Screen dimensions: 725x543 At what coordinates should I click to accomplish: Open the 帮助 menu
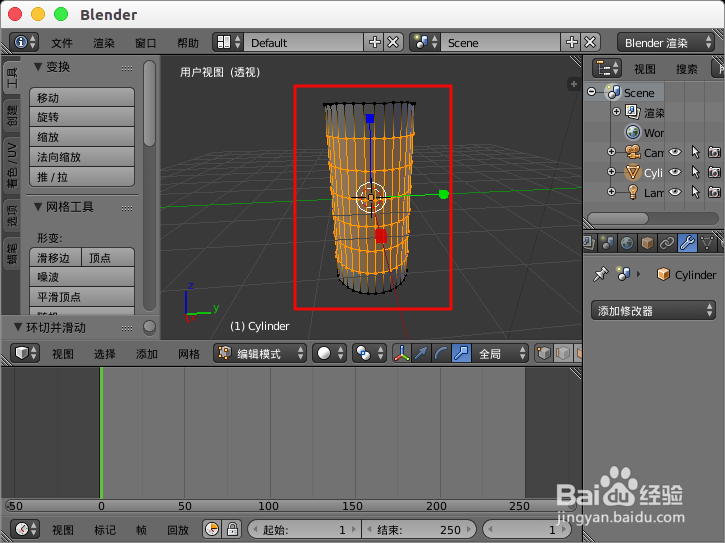[188, 43]
